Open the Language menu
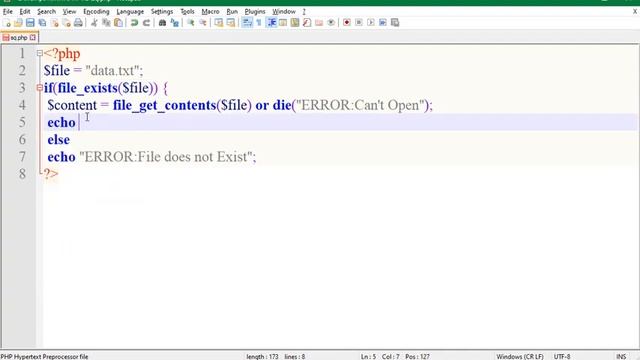This screenshot has width=640, height=360. (130, 11)
